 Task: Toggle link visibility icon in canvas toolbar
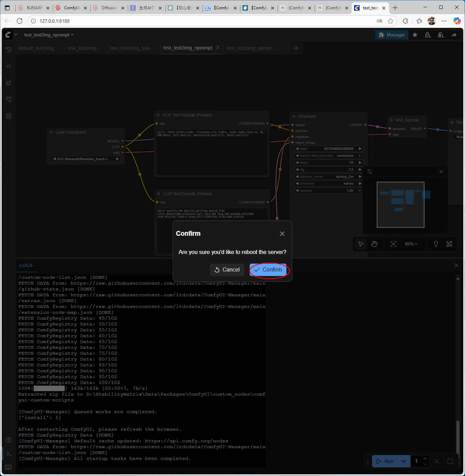pyautogui.click(x=449, y=244)
